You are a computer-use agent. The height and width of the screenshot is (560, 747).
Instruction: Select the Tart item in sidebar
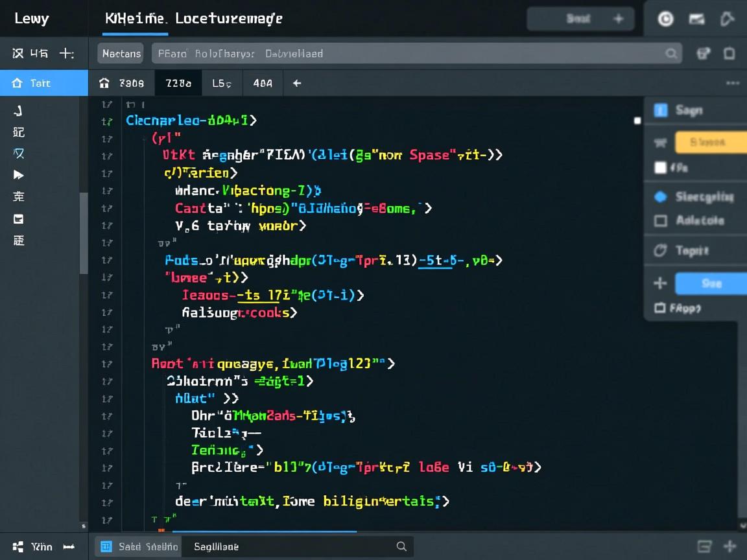[40, 83]
